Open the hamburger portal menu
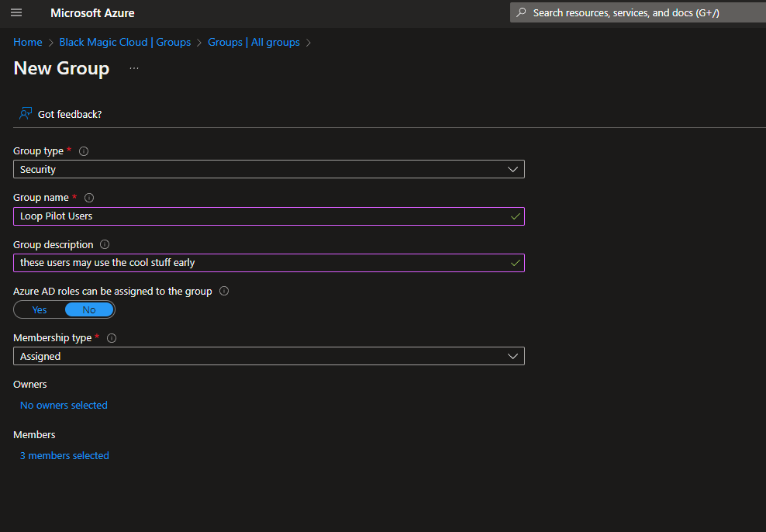 (16, 13)
